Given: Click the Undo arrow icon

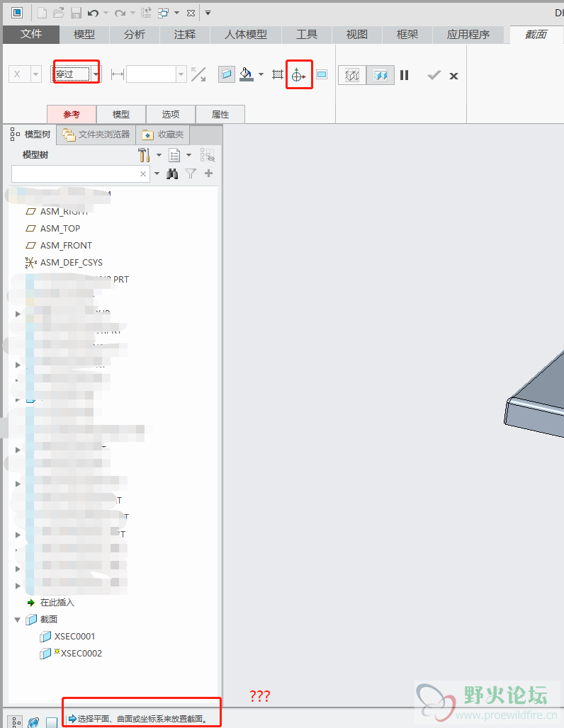Looking at the screenshot, I should 93,13.
